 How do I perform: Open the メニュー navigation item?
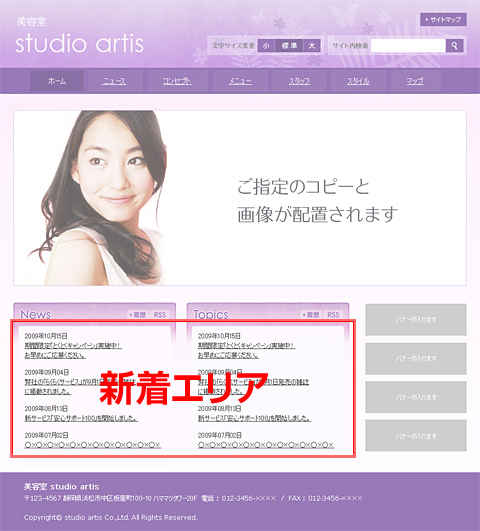240,81
